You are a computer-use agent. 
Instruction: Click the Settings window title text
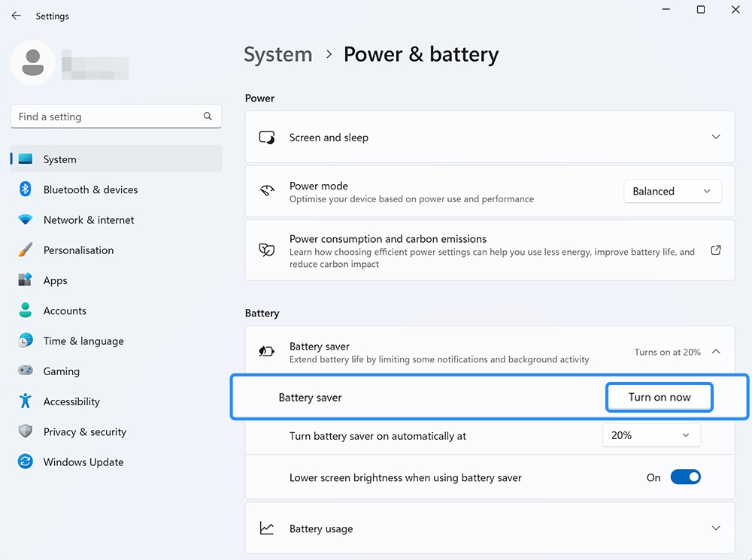(53, 16)
